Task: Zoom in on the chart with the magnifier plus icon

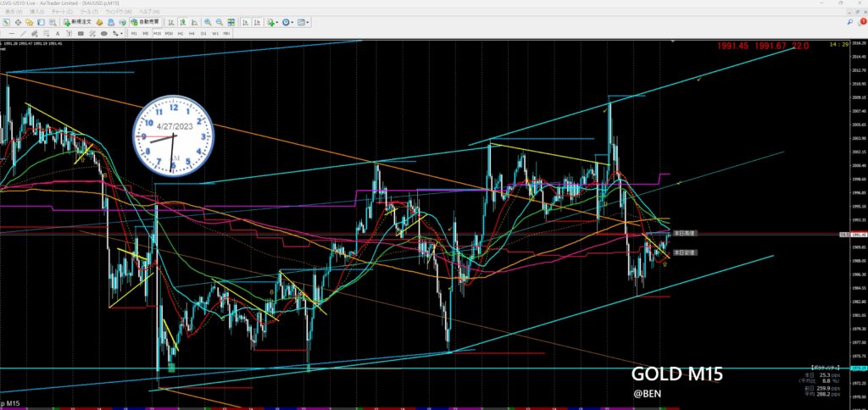Action: pyautogui.click(x=209, y=23)
